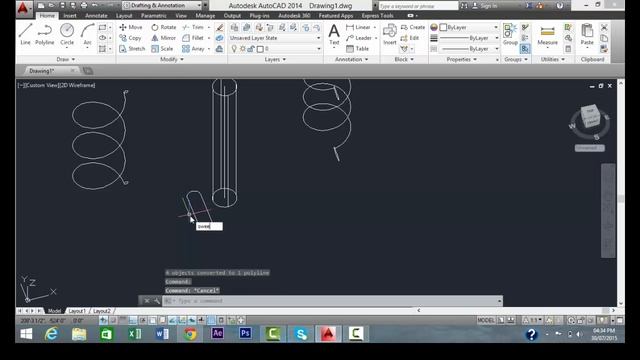This screenshot has height=360, width=640.
Task: Open the annotation scale 1:1 dropdown
Action: pos(533,320)
